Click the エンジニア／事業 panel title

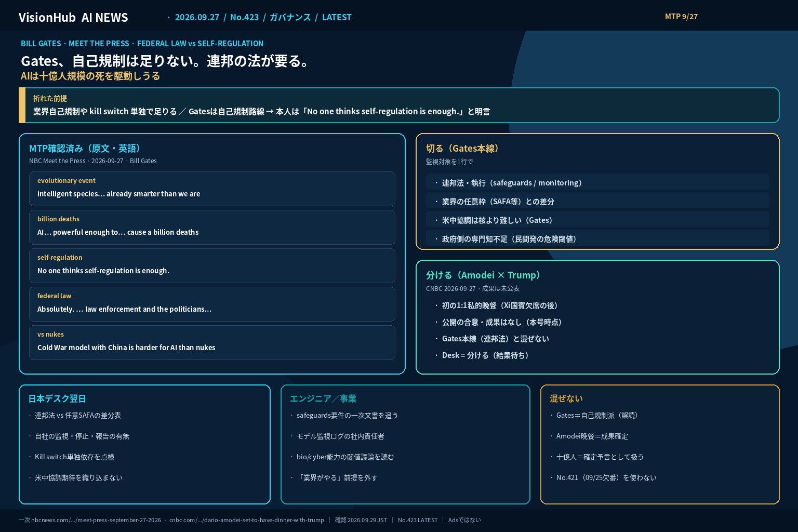[323, 398]
